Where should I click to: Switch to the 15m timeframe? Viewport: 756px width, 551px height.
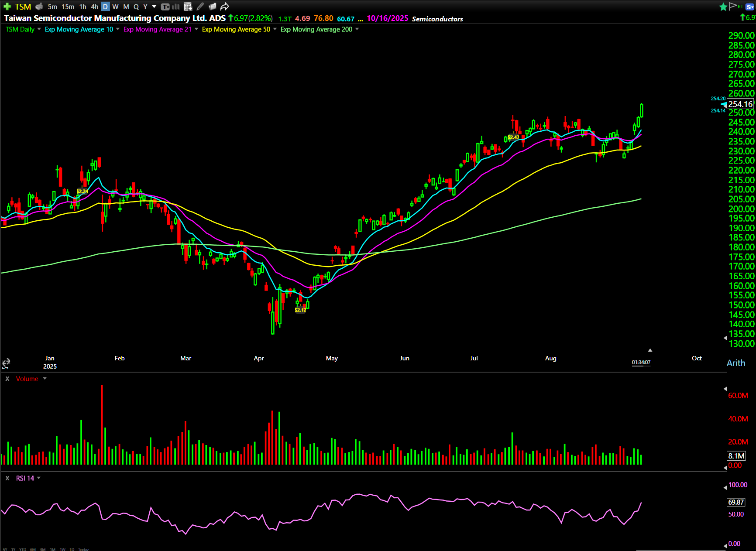tap(68, 7)
